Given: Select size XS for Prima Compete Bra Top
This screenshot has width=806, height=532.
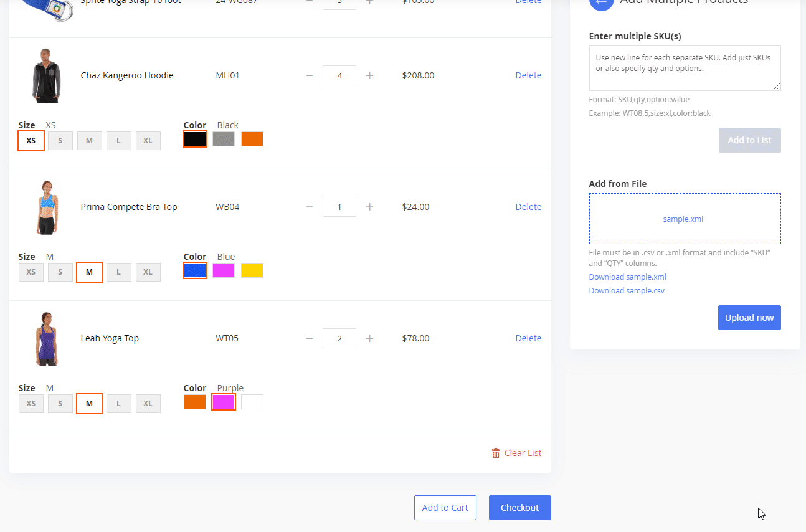Looking at the screenshot, I should pyautogui.click(x=31, y=272).
